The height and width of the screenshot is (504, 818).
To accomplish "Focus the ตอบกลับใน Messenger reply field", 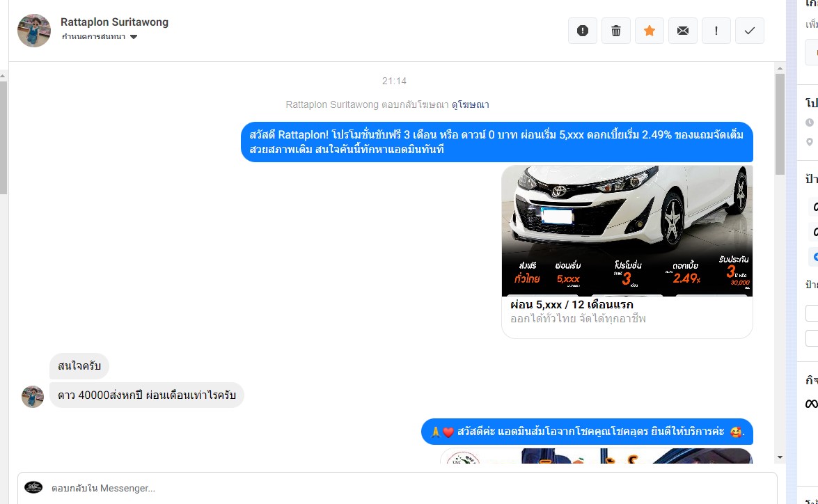I will point(397,488).
